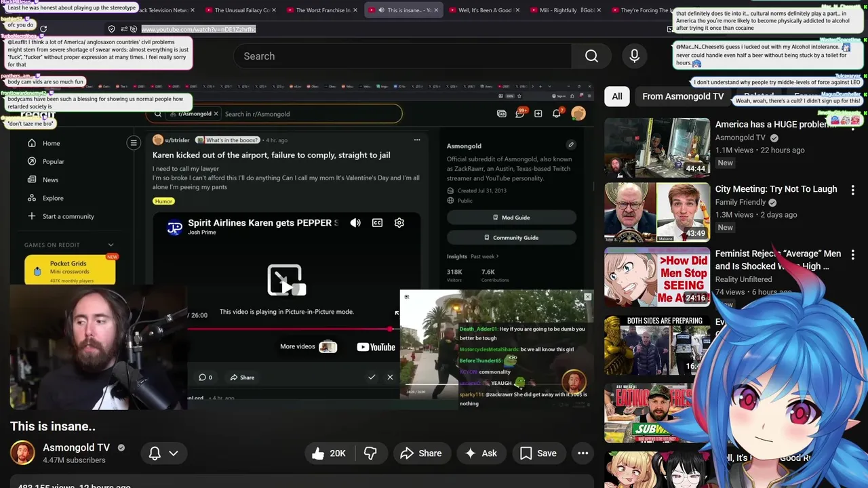Click the YouTube logo in embedded player
Screen dimensions: 868x488
pyautogui.click(x=376, y=347)
